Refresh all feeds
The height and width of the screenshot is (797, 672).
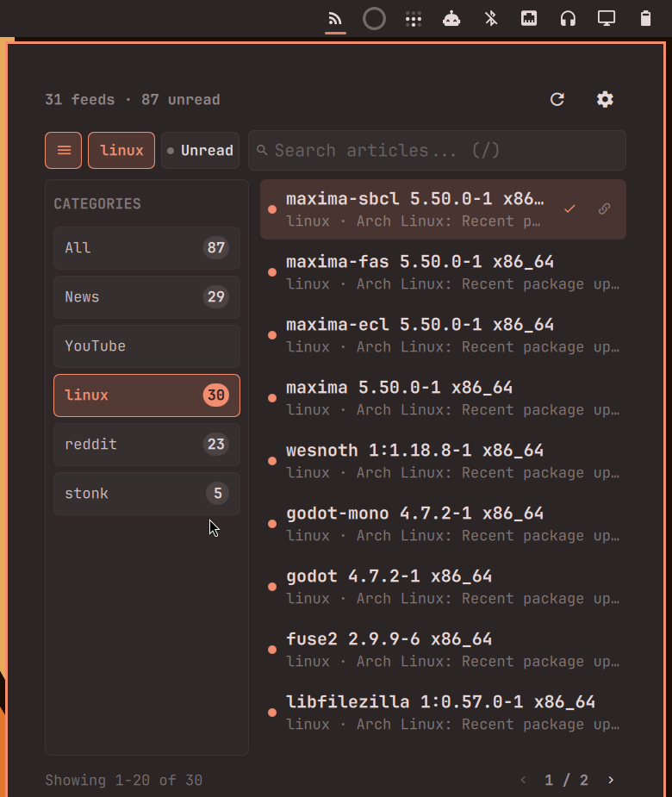[x=557, y=99]
